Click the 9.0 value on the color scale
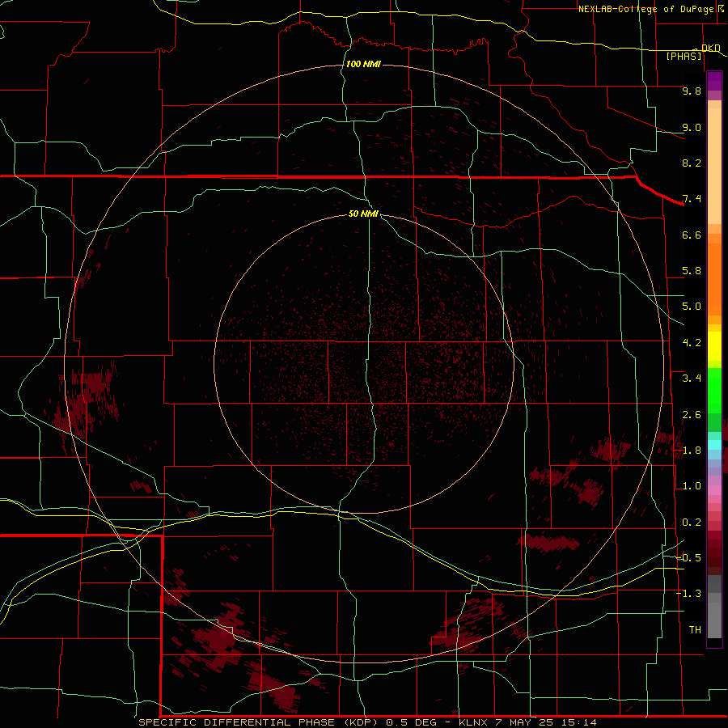The height and width of the screenshot is (728, 728). click(x=692, y=127)
